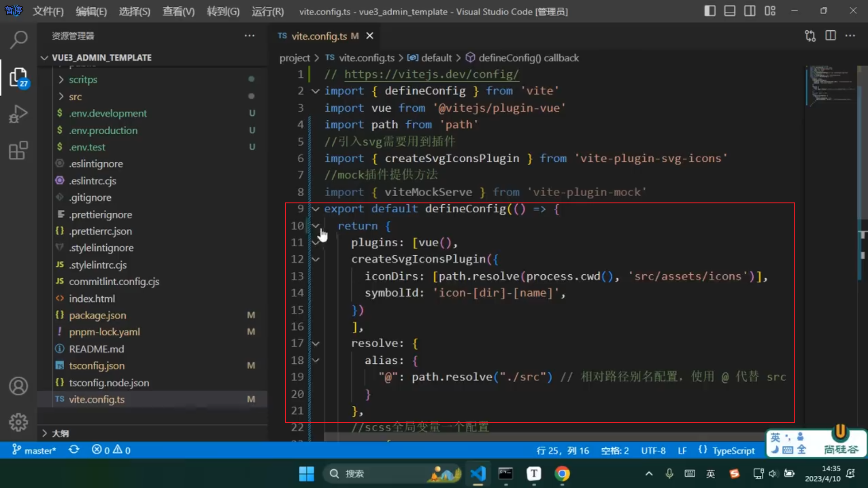The width and height of the screenshot is (868, 488).
Task: Toggle secondary side bar layout icon
Action: pyautogui.click(x=750, y=11)
